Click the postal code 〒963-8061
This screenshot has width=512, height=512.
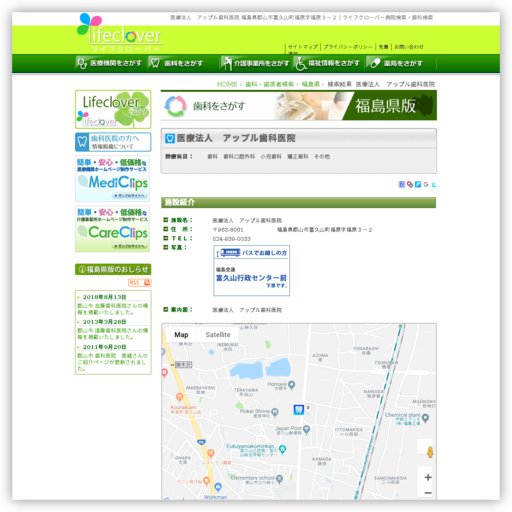click(x=228, y=230)
